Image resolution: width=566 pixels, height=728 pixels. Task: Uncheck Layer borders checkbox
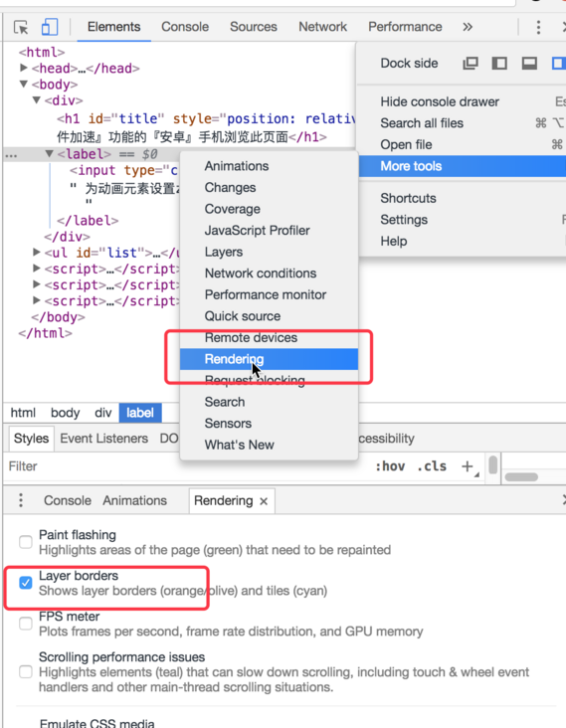pos(26,583)
